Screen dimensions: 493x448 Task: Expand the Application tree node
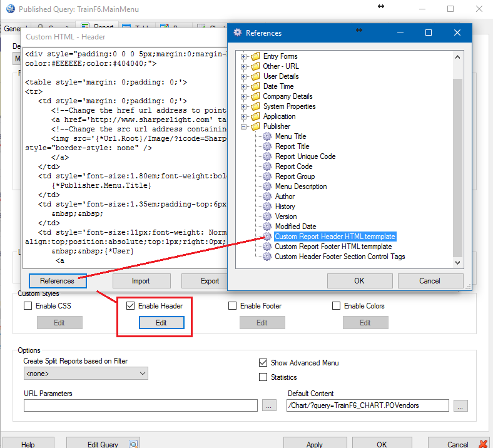(x=243, y=116)
